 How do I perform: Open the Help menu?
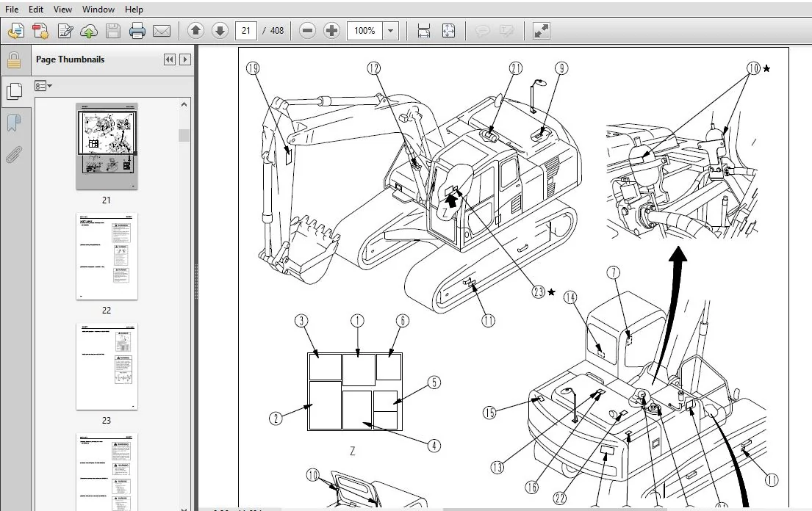[x=134, y=10]
